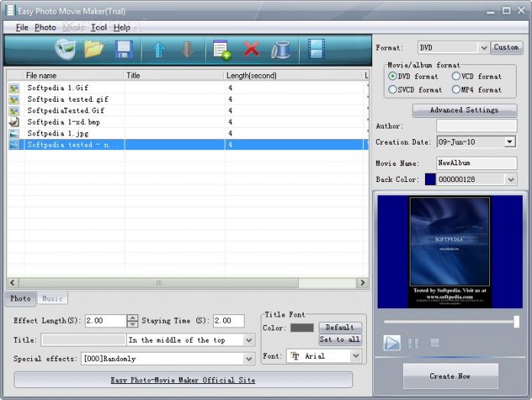The height and width of the screenshot is (400, 532).
Task: Click the Author input field
Action: click(477, 126)
